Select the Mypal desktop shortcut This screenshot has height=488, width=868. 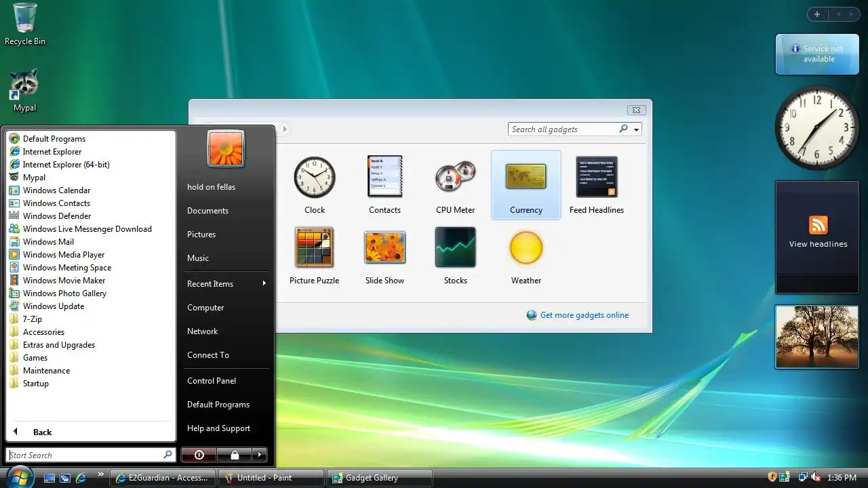[x=24, y=91]
